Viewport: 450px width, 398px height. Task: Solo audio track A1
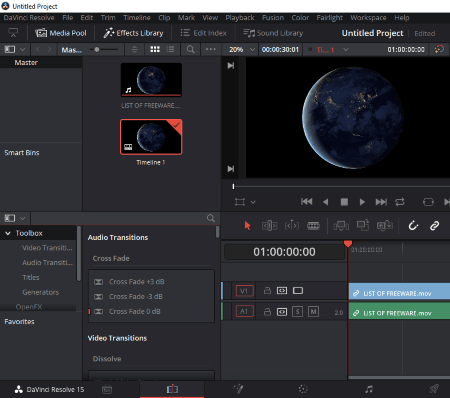[297, 312]
